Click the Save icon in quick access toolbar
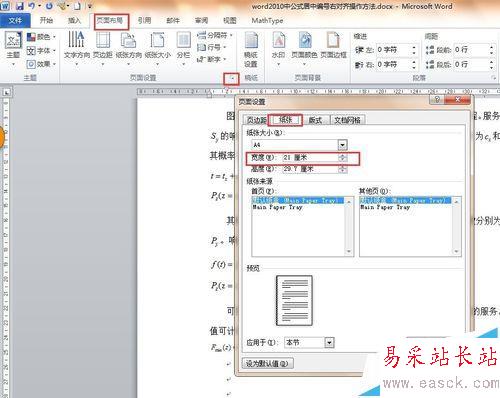This screenshot has width=500, height=398. (20, 6)
